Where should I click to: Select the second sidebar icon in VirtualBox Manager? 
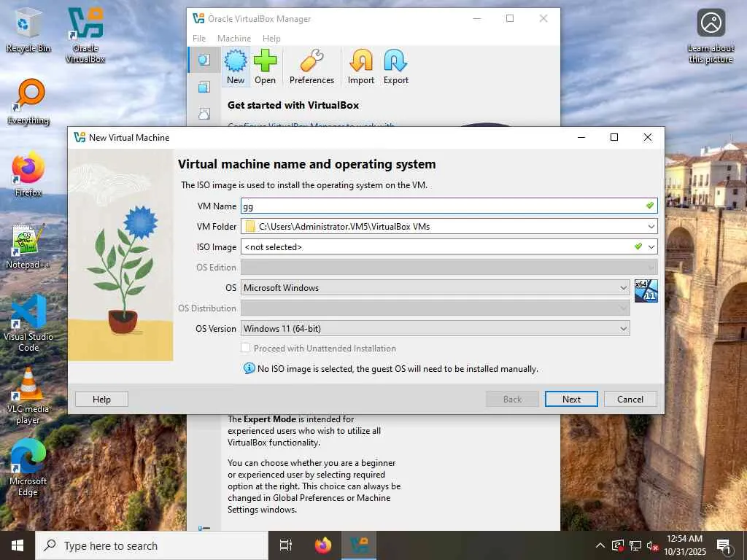[x=204, y=87]
